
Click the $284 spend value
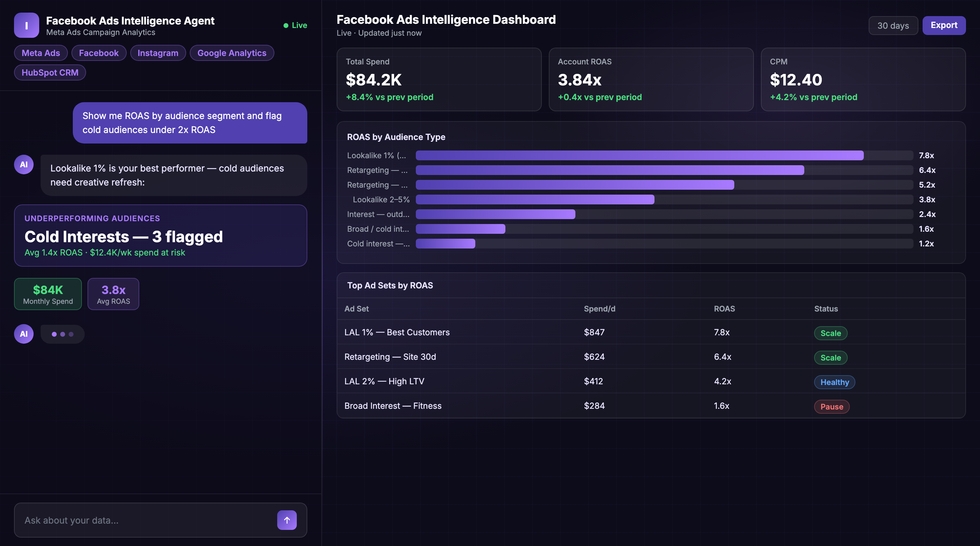594,406
